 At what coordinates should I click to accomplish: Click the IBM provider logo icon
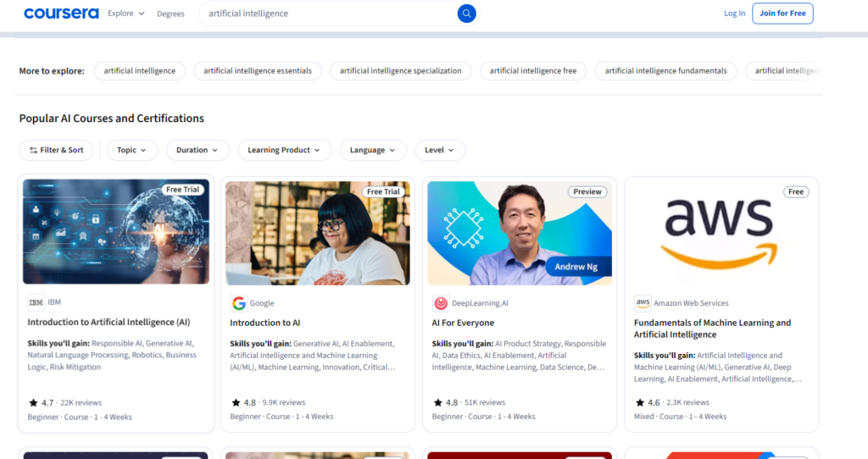click(36, 302)
